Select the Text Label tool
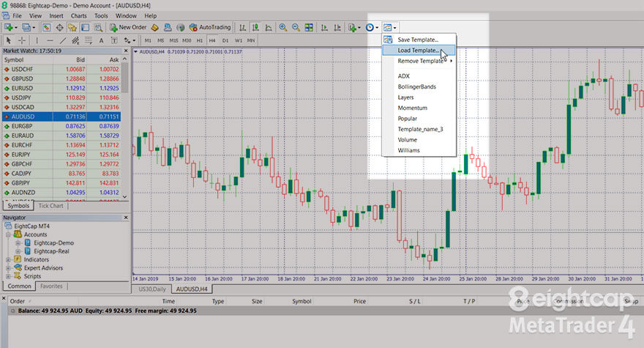644x348 pixels. (x=114, y=40)
